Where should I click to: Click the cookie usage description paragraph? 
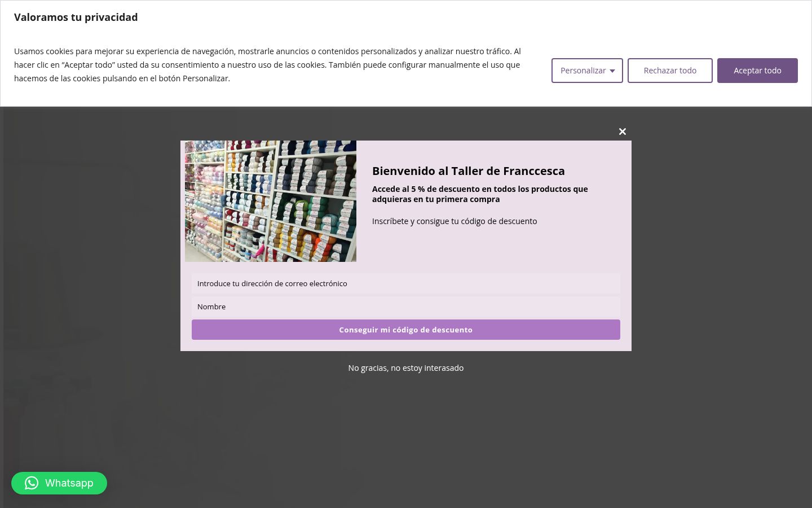click(x=267, y=65)
